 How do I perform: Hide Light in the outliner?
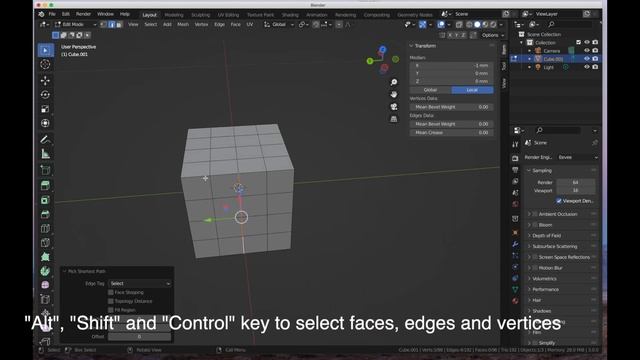[x=587, y=67]
